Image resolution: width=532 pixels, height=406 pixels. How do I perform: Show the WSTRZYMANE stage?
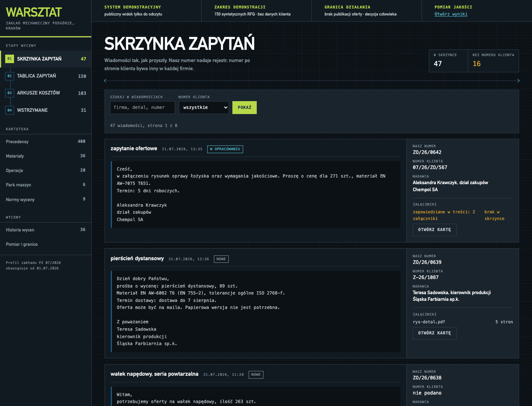[46, 110]
